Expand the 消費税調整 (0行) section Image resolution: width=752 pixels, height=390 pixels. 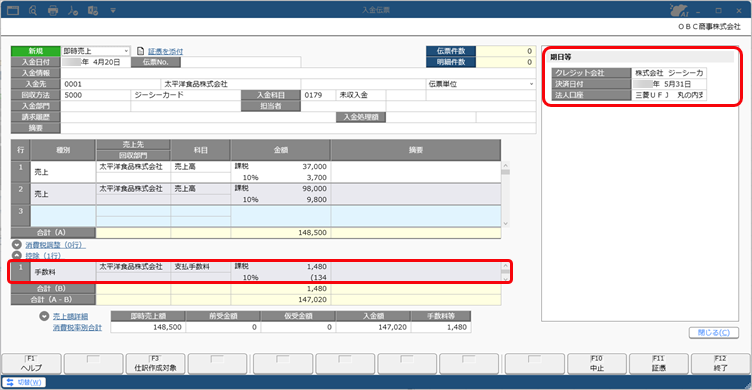pos(17,245)
